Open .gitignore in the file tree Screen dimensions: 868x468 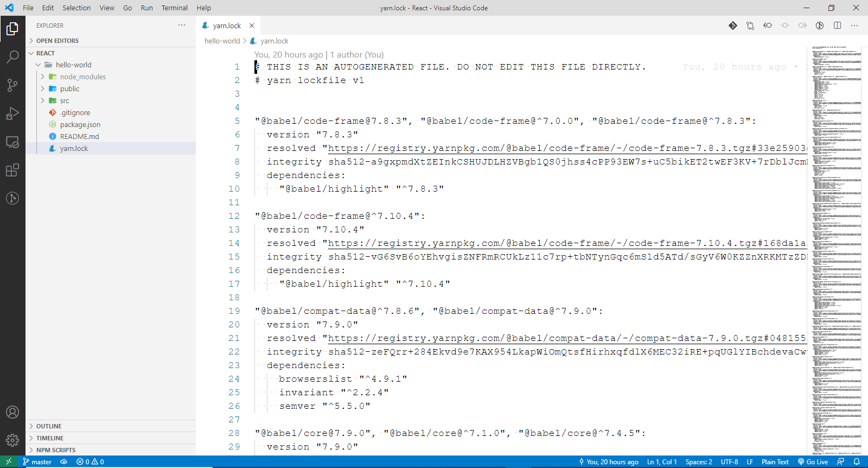click(x=111, y=112)
